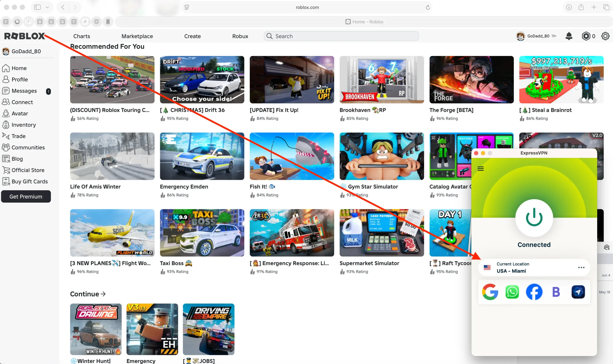Click the Get Premium button
613x364 pixels.
tap(26, 196)
